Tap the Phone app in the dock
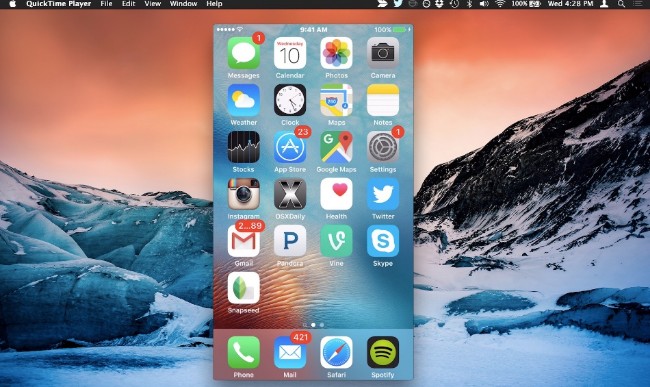The height and width of the screenshot is (387, 650). pos(243,352)
